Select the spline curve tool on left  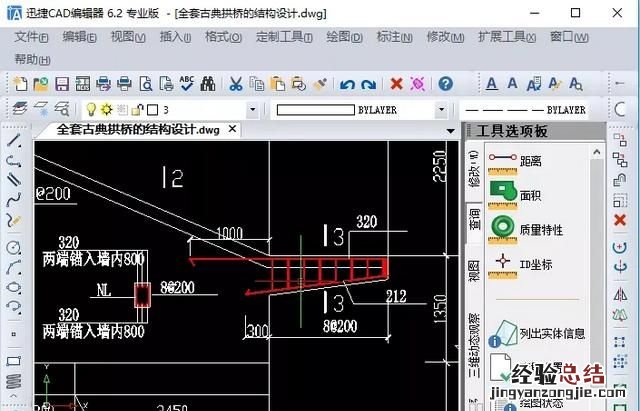[x=13, y=200]
